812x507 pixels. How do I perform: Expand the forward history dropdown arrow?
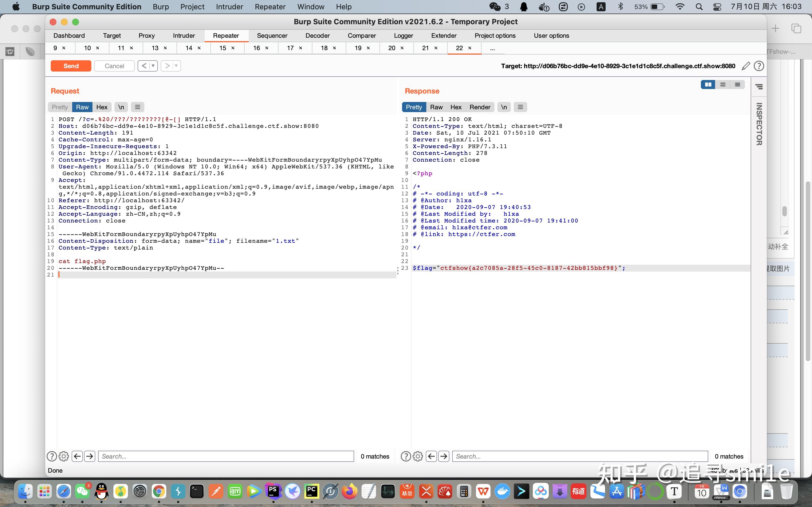(176, 66)
